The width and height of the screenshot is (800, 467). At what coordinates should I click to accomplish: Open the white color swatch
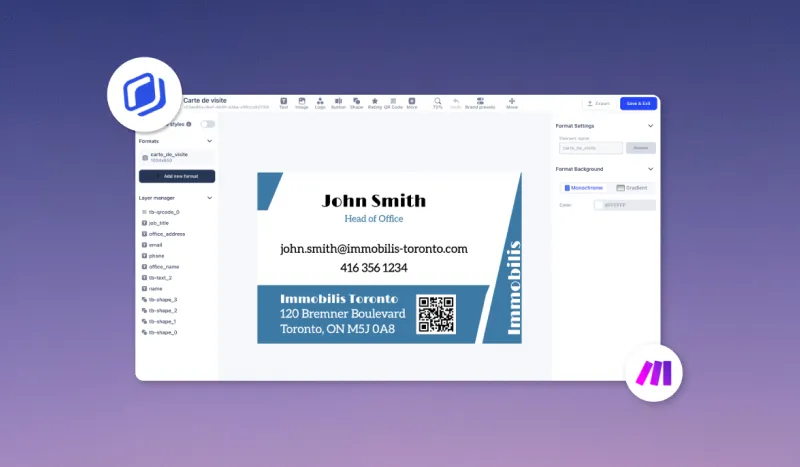pos(598,205)
